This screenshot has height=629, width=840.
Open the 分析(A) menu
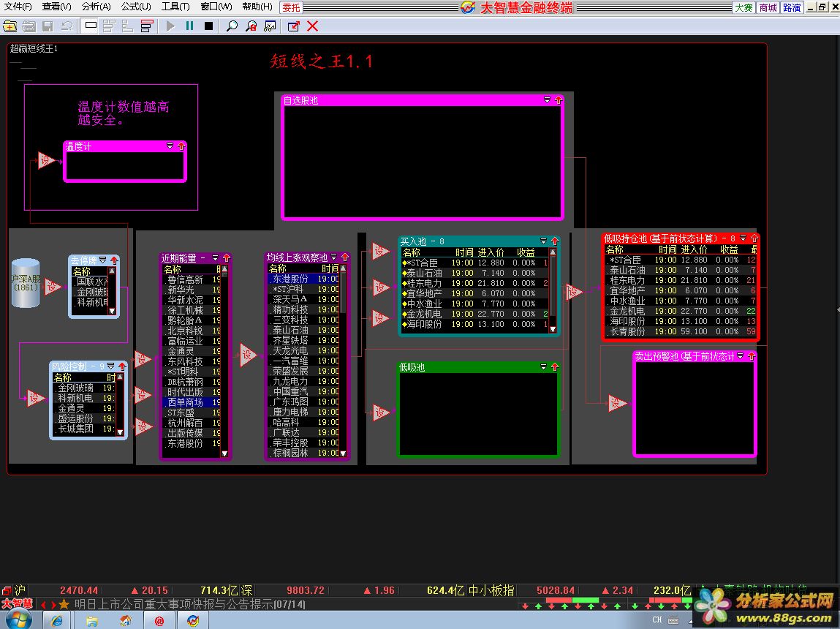coord(96,7)
